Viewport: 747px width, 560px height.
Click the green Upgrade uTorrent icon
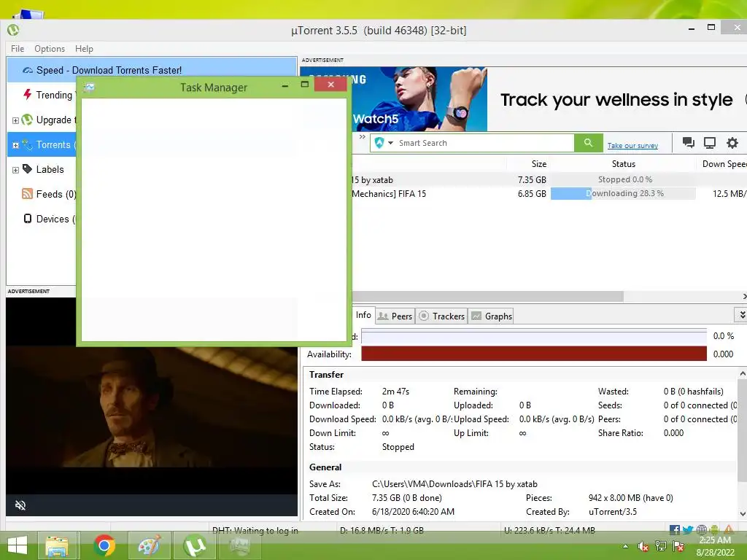(27, 120)
